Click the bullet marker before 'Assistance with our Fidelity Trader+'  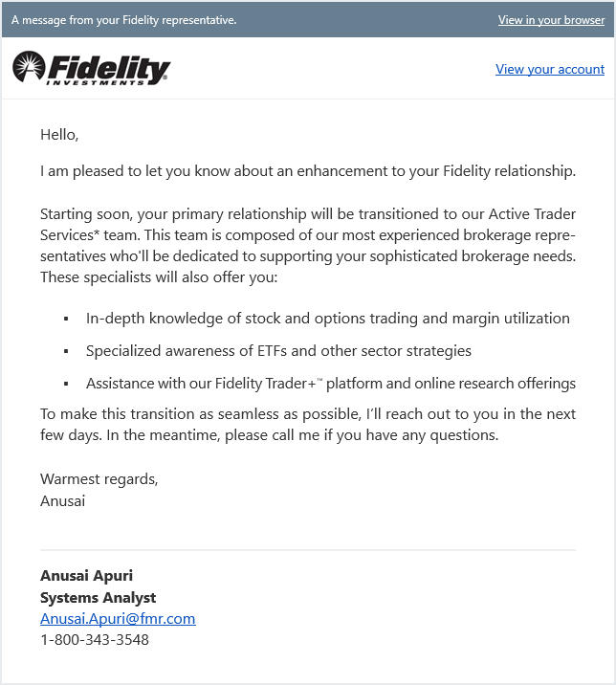point(66,384)
